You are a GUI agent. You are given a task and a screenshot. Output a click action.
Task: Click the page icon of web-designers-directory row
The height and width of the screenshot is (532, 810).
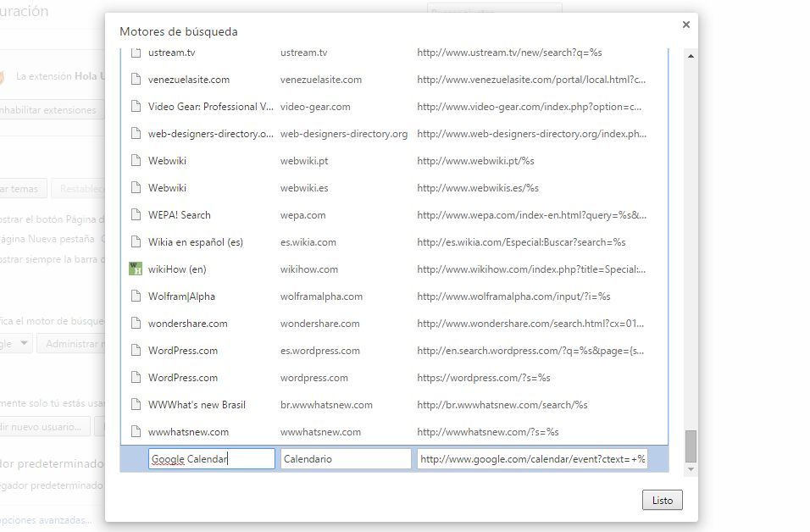pos(136,134)
